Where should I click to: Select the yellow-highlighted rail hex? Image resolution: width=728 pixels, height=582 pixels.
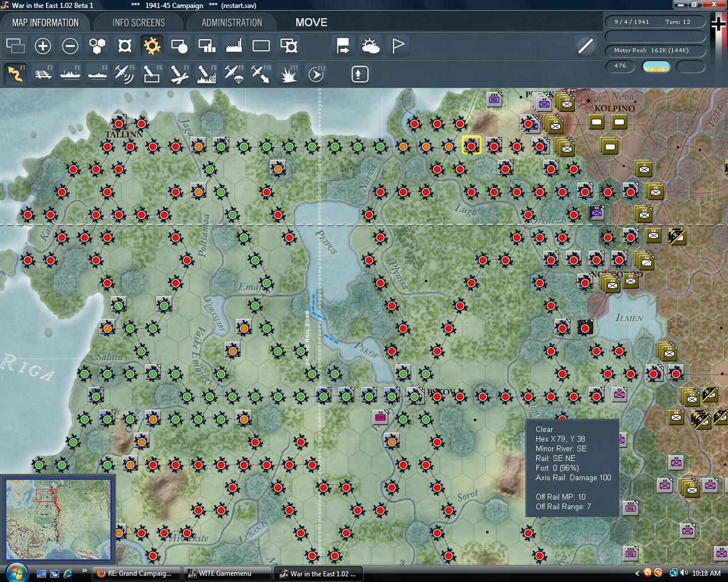coord(471,145)
